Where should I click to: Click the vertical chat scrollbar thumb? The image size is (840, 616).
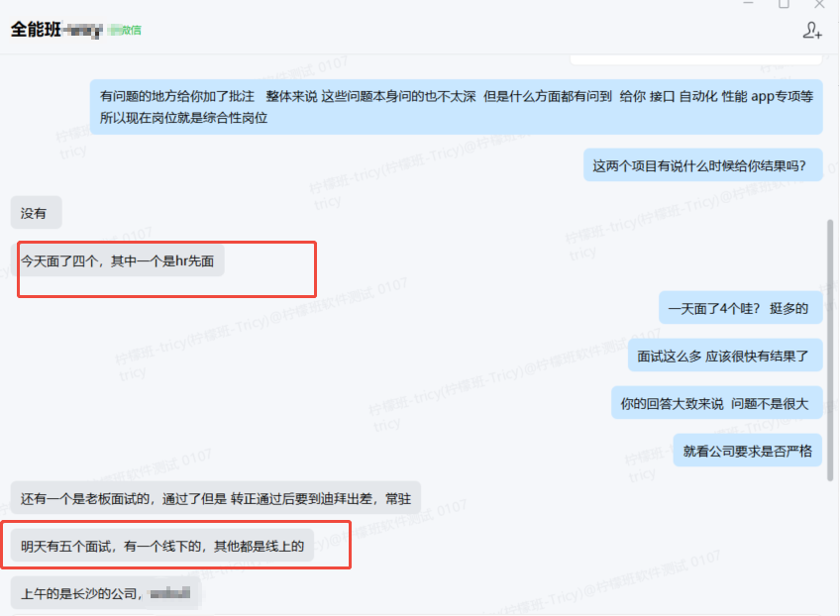(830, 347)
